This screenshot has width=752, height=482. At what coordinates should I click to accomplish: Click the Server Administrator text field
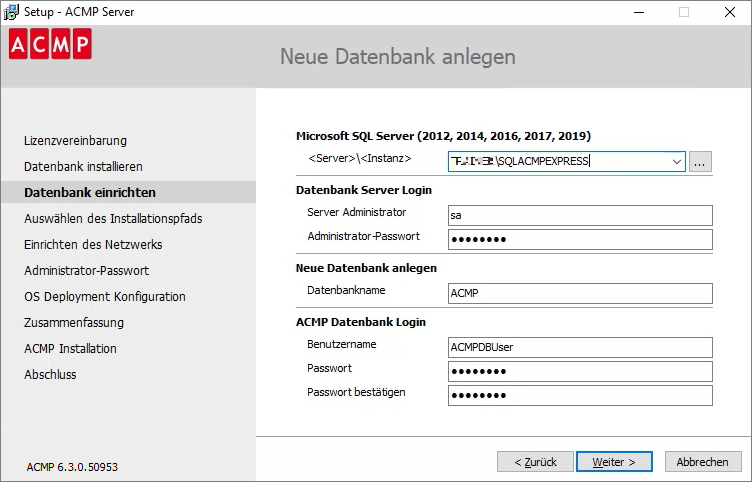[x=580, y=215]
